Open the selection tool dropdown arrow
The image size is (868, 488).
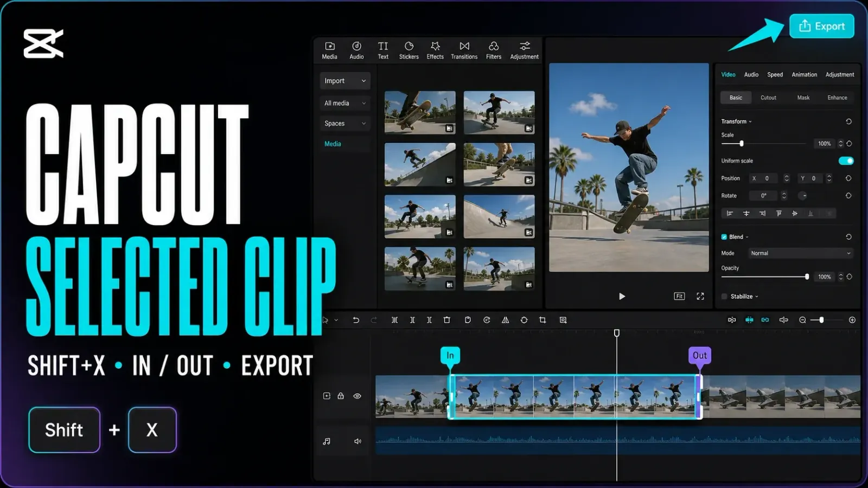pyautogui.click(x=336, y=320)
